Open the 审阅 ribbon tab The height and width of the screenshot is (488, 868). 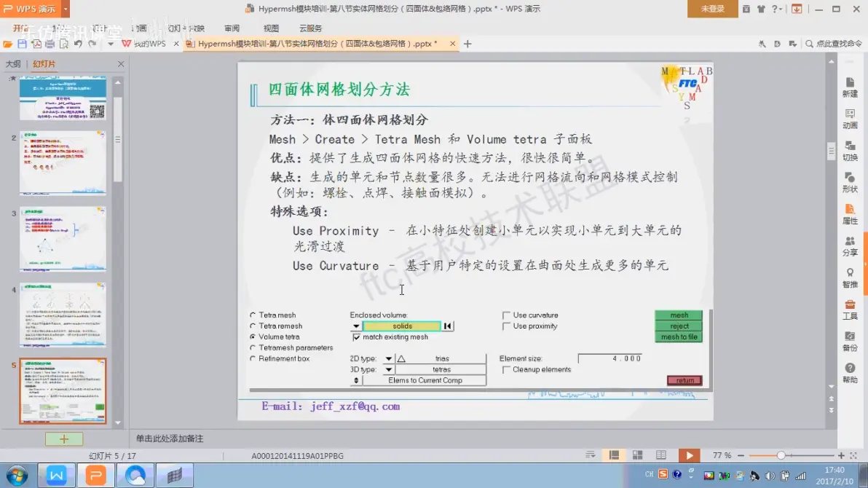click(232, 28)
